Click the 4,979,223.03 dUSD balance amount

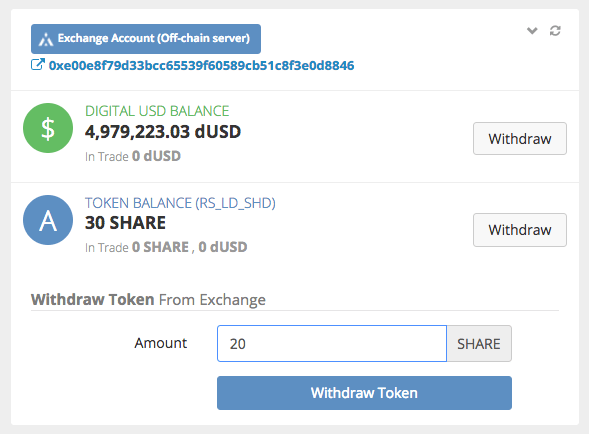(x=163, y=132)
